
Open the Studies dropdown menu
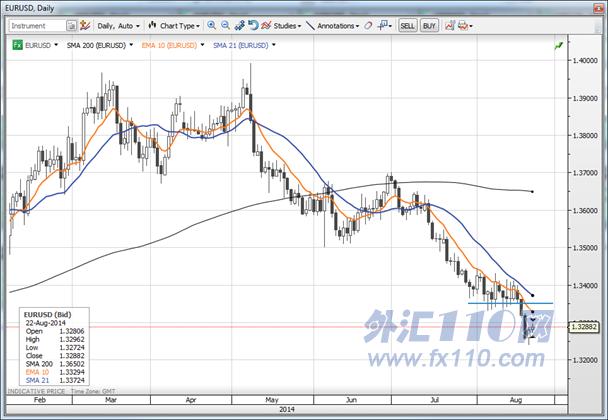pos(287,26)
